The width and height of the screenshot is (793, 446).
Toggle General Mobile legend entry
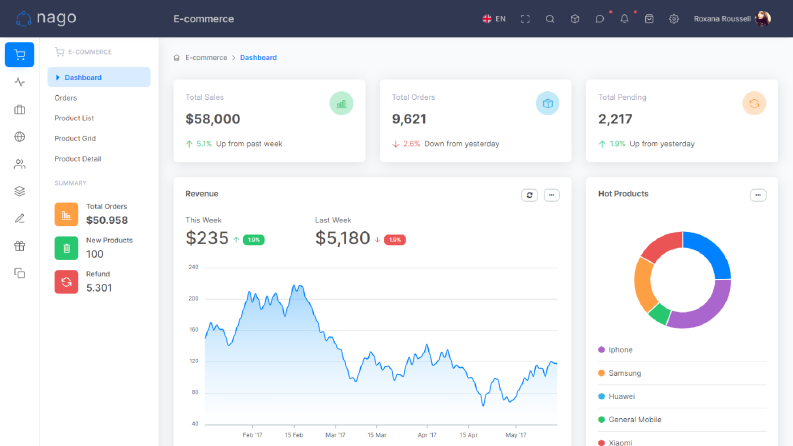click(630, 419)
